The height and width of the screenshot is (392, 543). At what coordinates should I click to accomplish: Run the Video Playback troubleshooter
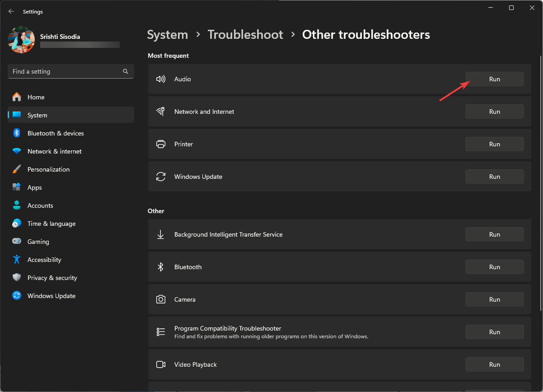(x=495, y=364)
